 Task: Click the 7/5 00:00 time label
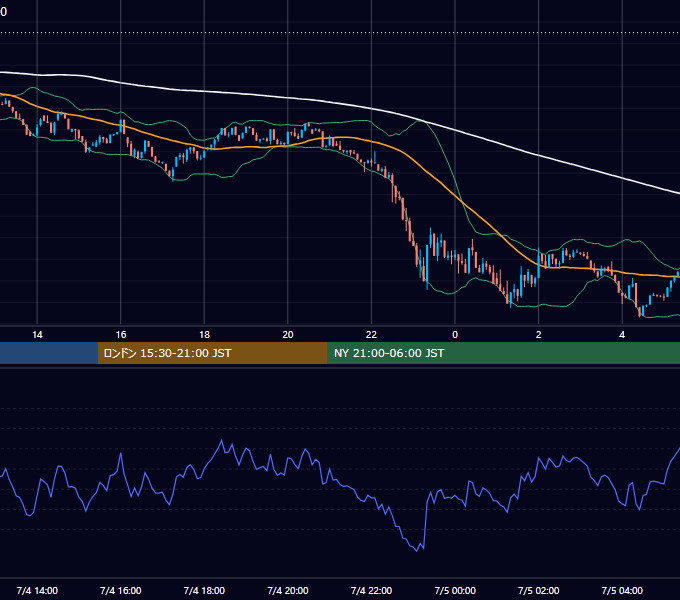click(455, 590)
